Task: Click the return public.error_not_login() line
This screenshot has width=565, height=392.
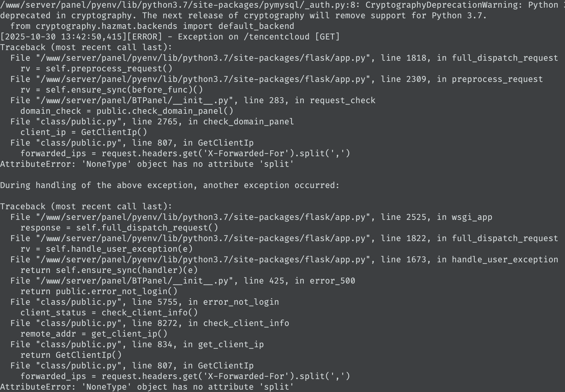Action: pyautogui.click(x=99, y=291)
